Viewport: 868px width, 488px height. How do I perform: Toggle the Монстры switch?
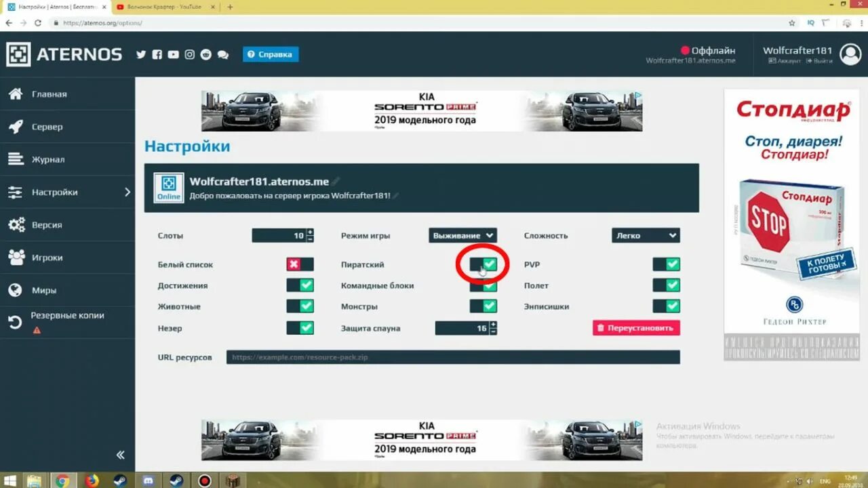coord(483,306)
